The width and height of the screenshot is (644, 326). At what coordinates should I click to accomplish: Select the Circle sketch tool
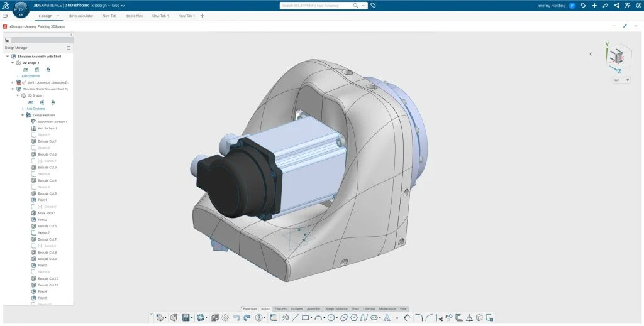coord(331,318)
